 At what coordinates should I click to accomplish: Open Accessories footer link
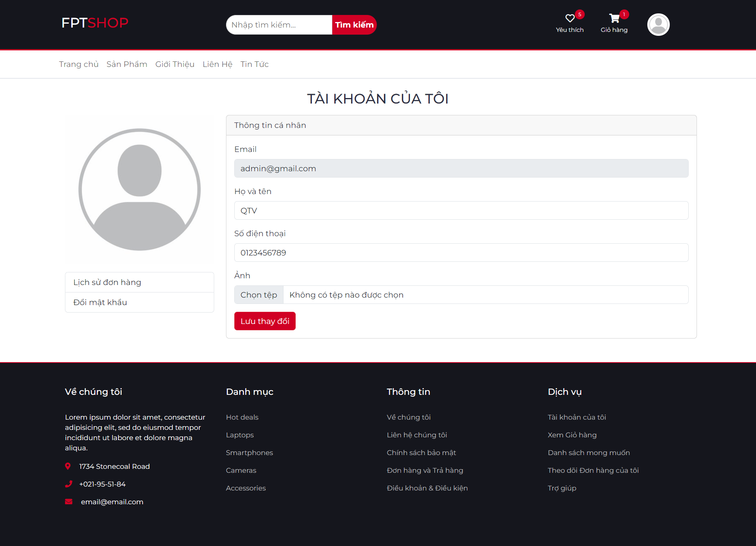click(x=246, y=488)
